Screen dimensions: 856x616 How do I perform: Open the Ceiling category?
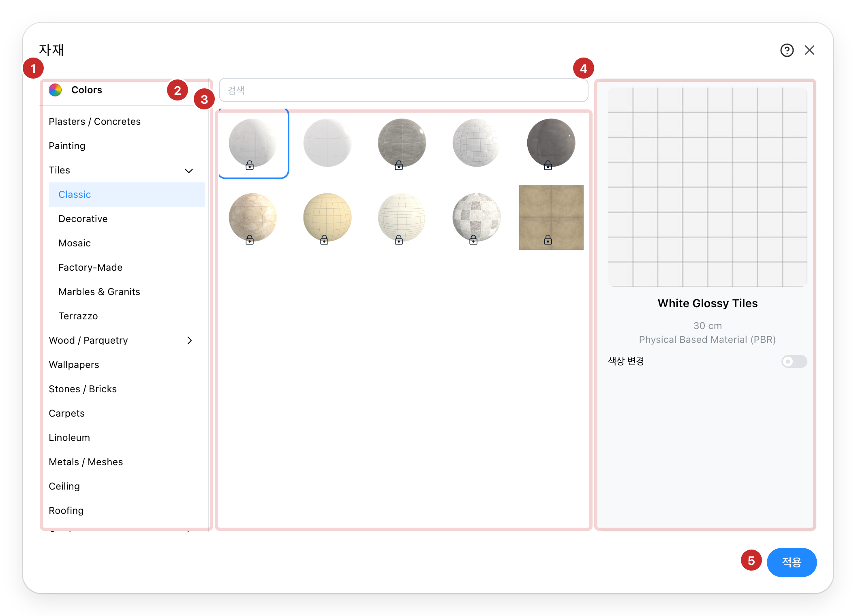(64, 486)
